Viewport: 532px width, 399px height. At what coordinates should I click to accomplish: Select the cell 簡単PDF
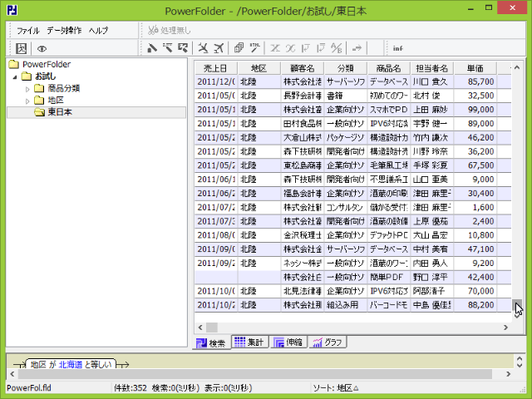[389, 277]
